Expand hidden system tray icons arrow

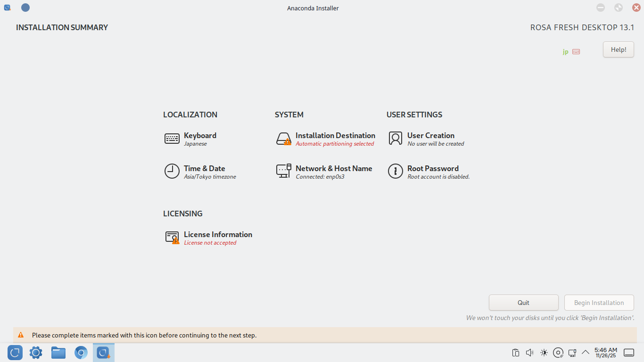[x=586, y=352]
